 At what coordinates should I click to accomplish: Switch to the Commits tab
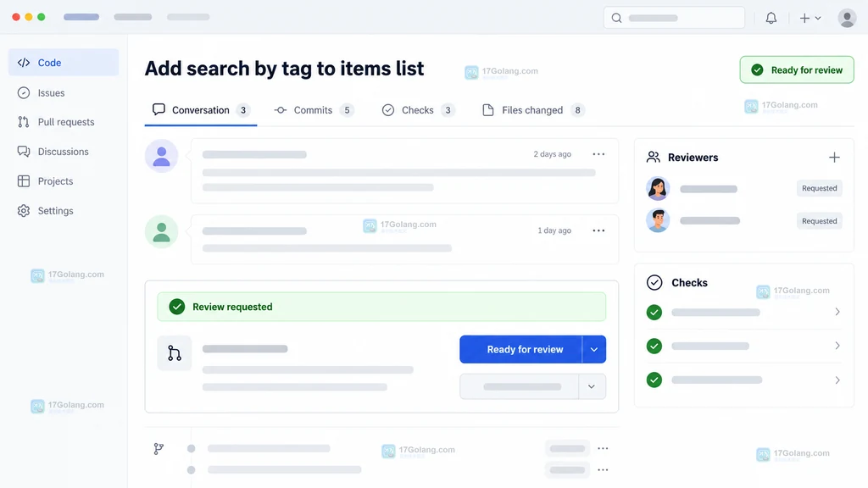coord(314,110)
